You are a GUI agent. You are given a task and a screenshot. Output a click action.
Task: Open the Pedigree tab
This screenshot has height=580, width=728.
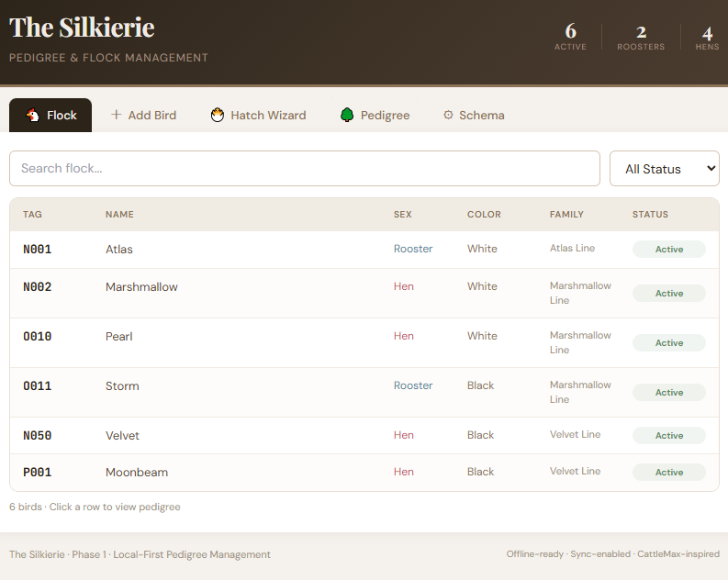pos(375,115)
